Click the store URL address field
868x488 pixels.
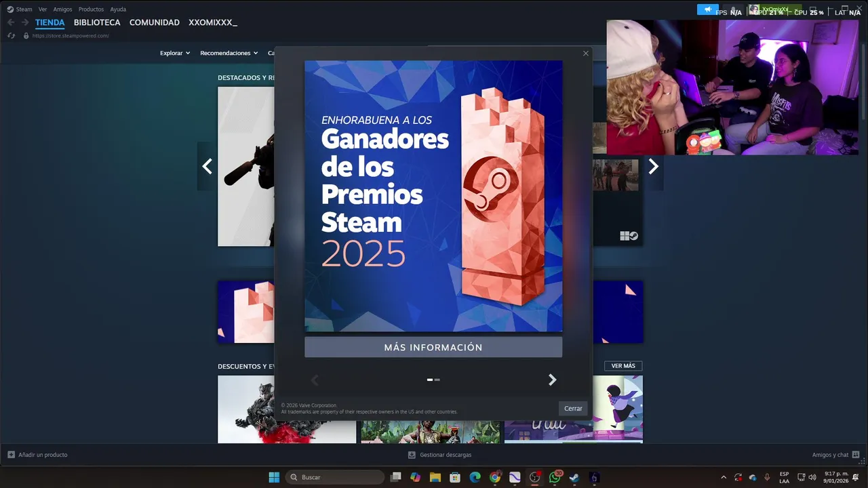tap(71, 35)
